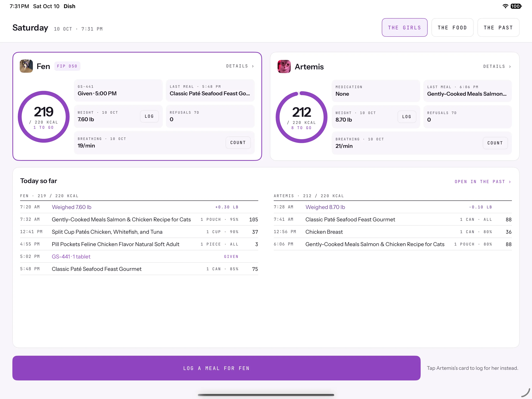532x399 pixels.
Task: Open today in The Past link
Action: (x=483, y=182)
